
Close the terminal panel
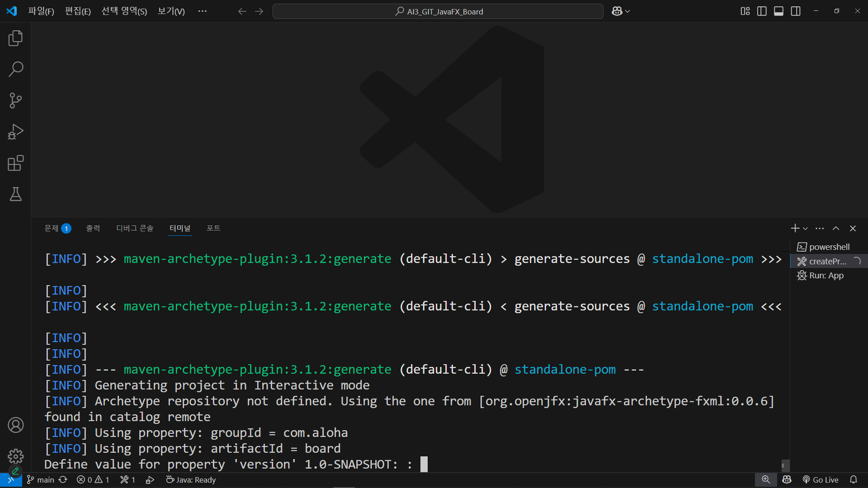pyautogui.click(x=853, y=228)
